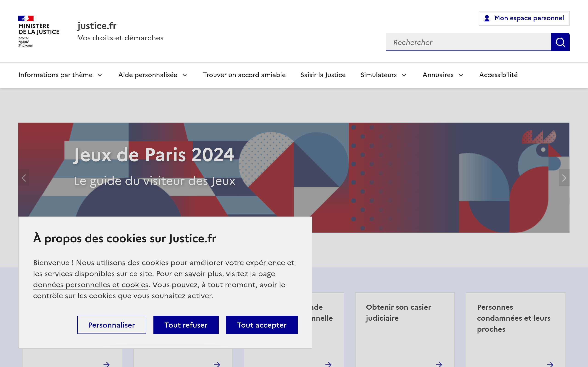
Task: Open the Accessibilité page from the menu
Action: pos(498,75)
